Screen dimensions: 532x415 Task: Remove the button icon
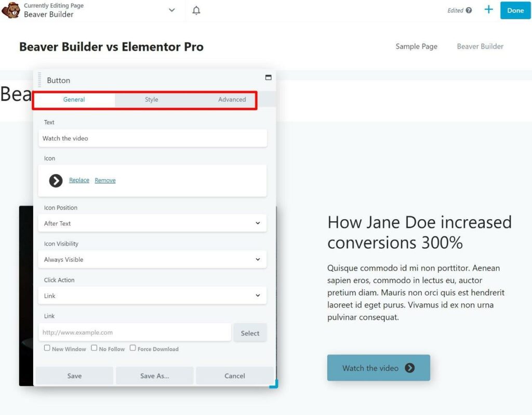(105, 180)
